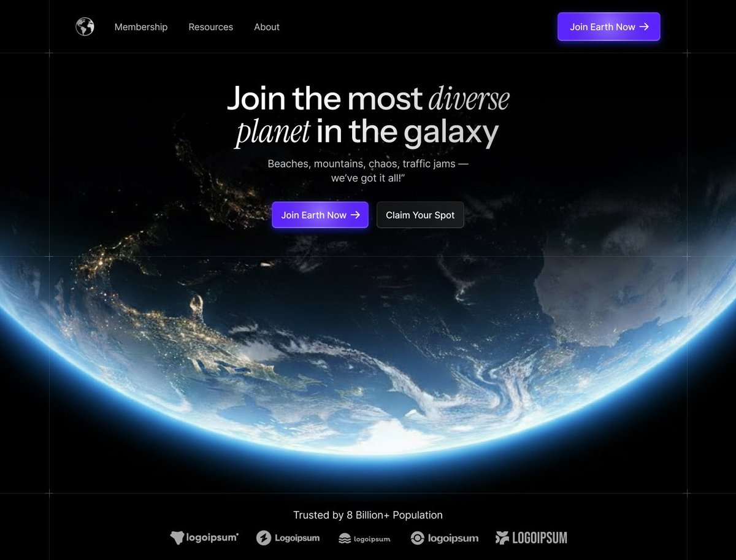Click the "Join the most diverse planet" headline

click(368, 115)
